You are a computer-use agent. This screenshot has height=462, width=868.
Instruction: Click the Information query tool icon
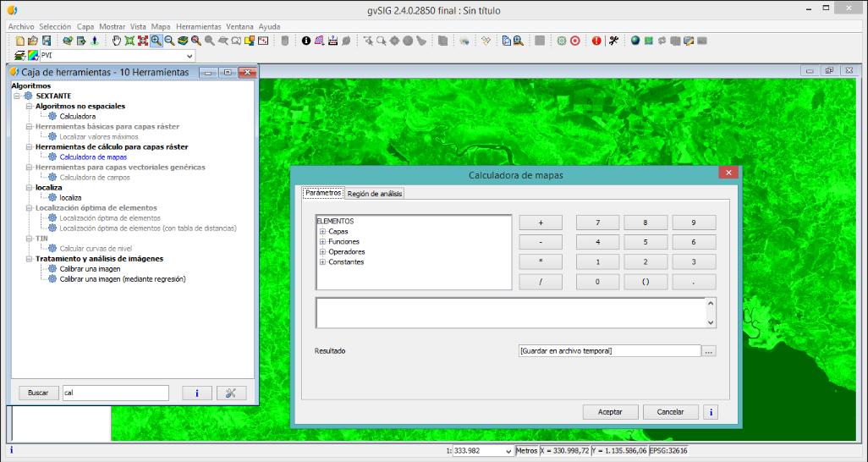click(306, 41)
